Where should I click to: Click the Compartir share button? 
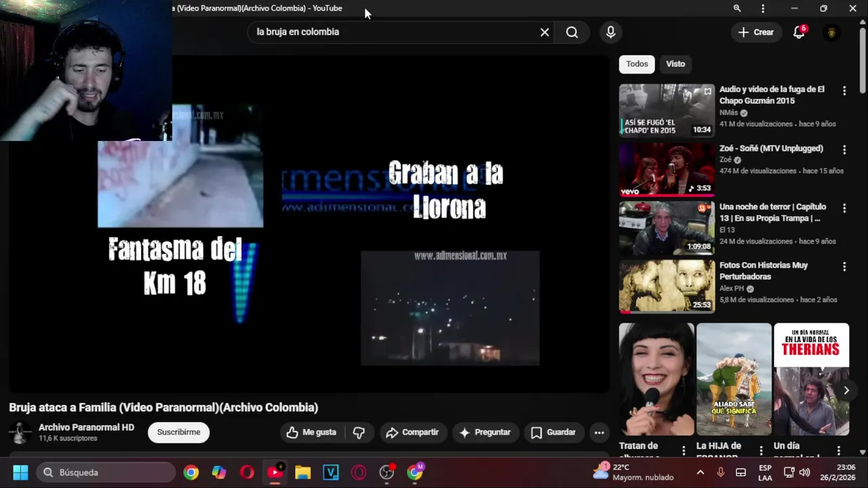412,432
